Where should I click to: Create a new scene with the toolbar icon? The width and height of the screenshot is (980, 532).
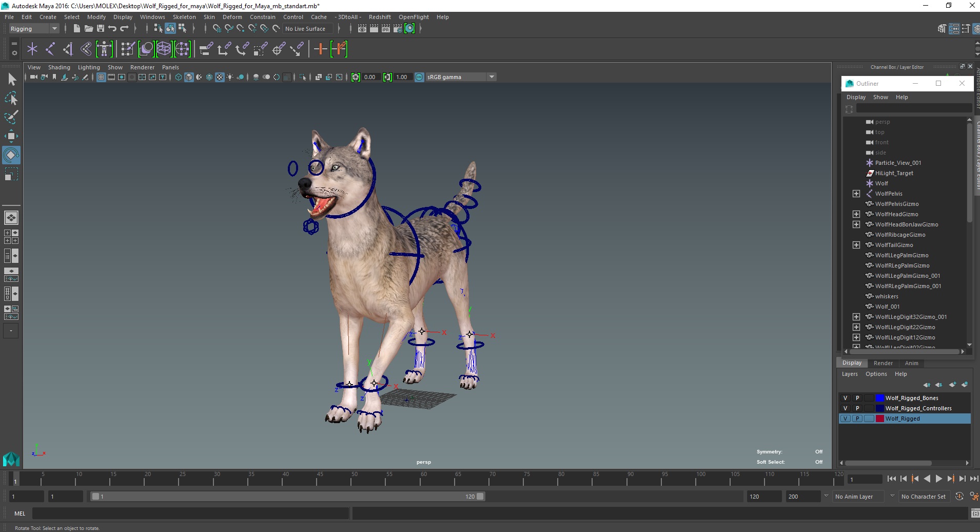coord(76,29)
